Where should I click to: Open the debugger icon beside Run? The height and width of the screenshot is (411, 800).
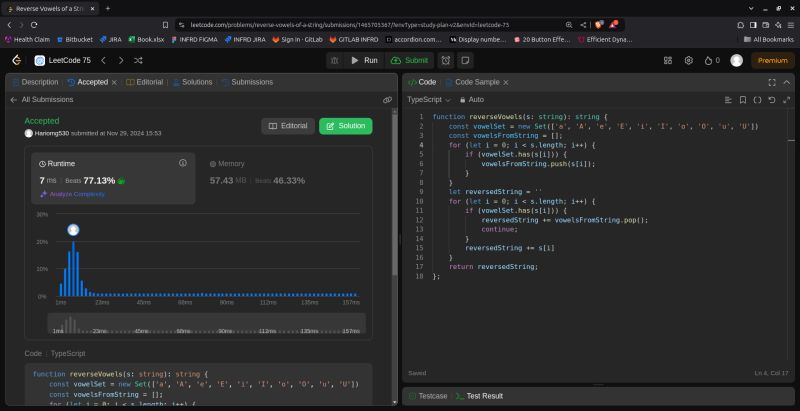[334, 60]
